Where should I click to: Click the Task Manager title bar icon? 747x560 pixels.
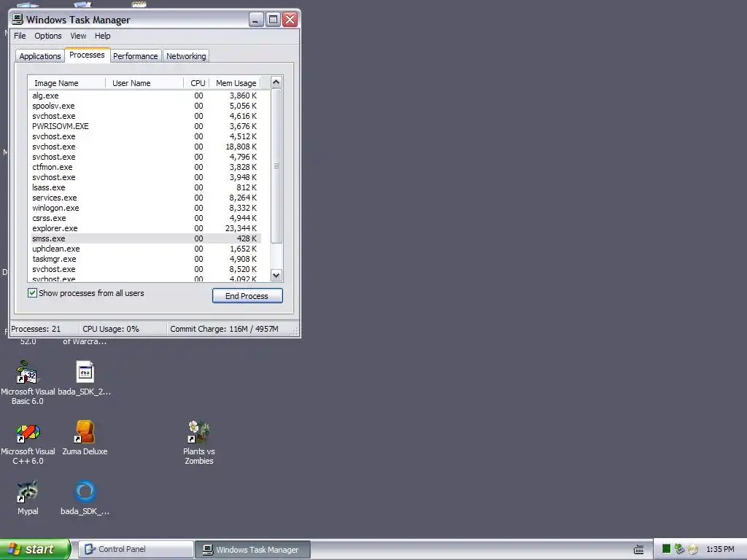(18, 20)
